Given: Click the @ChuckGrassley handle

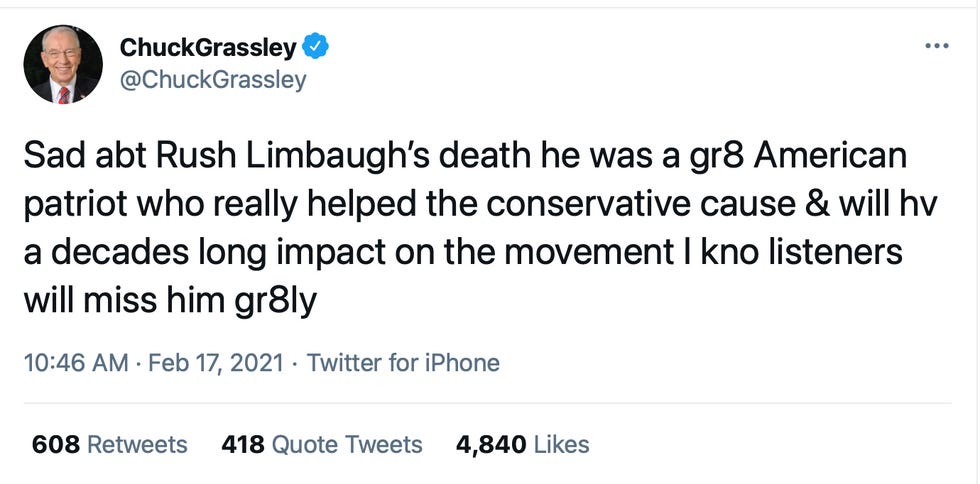Looking at the screenshot, I should click(x=212, y=79).
